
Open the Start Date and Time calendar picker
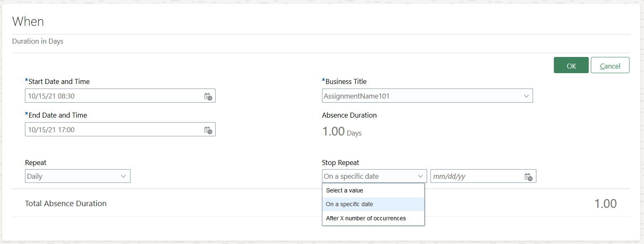(208, 96)
